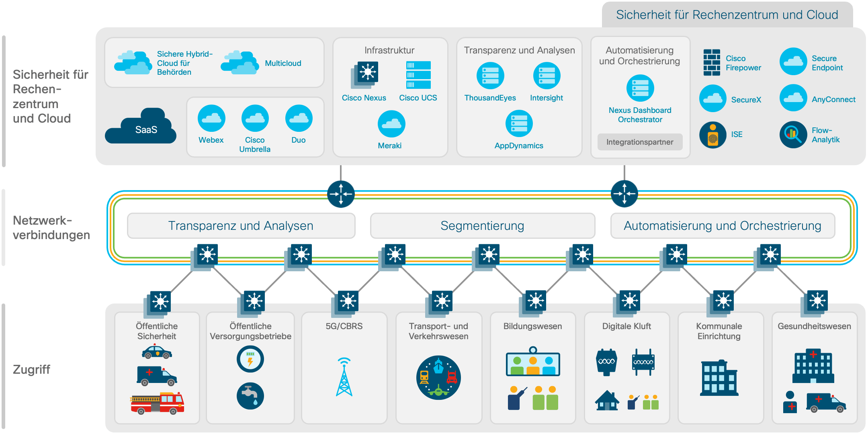This screenshot has width=868, height=434.
Task: Select the Webex cloud icon
Action: [x=211, y=118]
